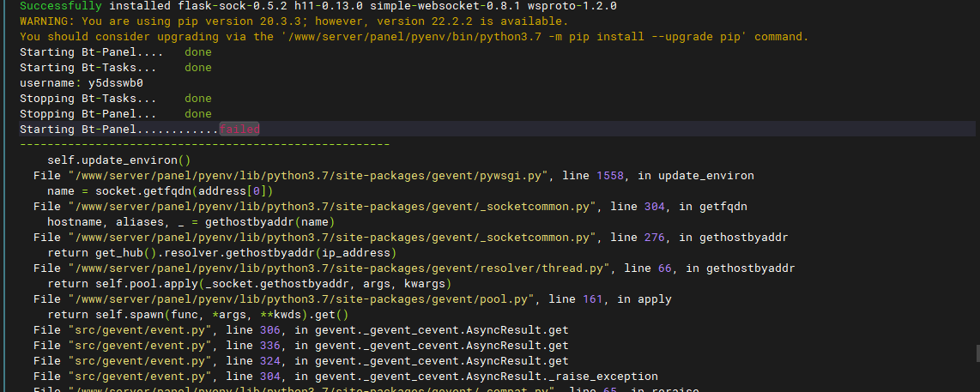The height and width of the screenshot is (392, 980).
Task: Click the "self.update_environ()" traceback line
Action: pos(118,160)
